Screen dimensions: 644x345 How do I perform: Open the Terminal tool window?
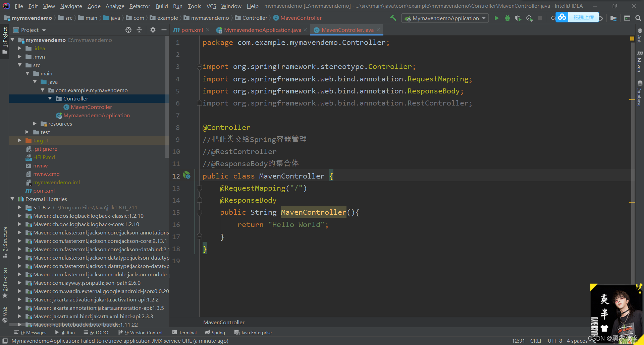coord(184,333)
